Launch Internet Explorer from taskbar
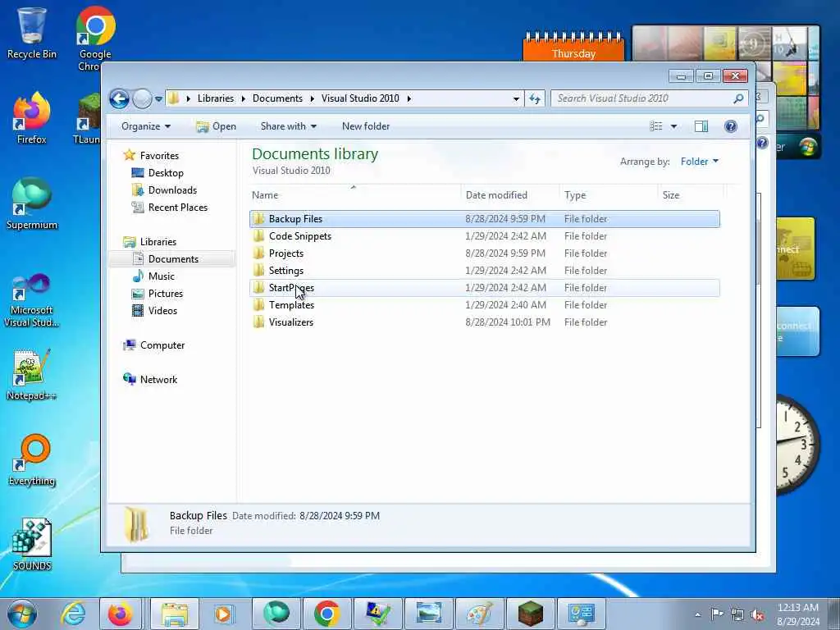 [72, 614]
